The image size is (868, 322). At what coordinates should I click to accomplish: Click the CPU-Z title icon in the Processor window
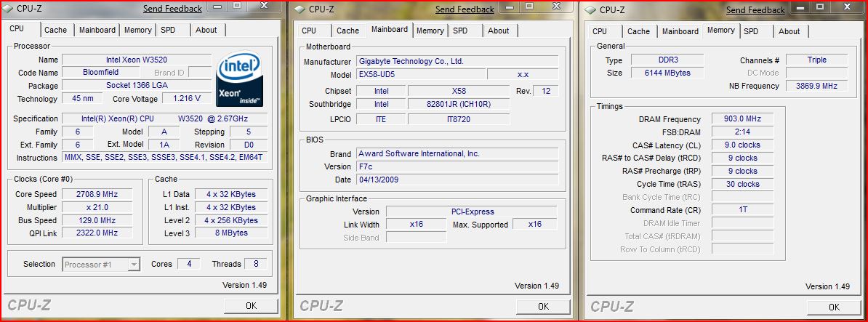click(7, 8)
